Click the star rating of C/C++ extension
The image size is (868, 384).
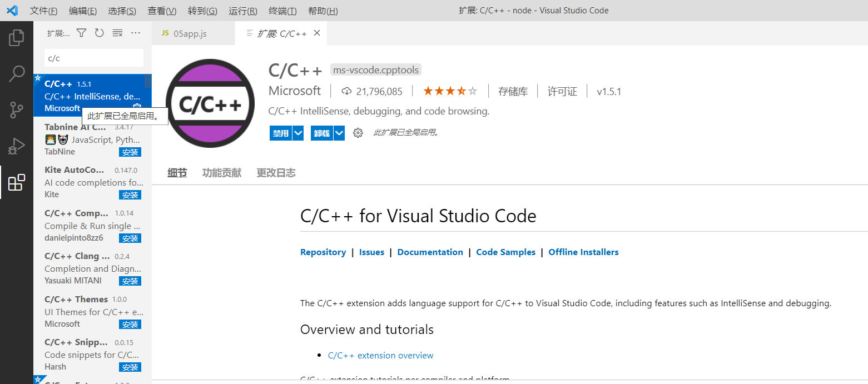pyautogui.click(x=450, y=91)
